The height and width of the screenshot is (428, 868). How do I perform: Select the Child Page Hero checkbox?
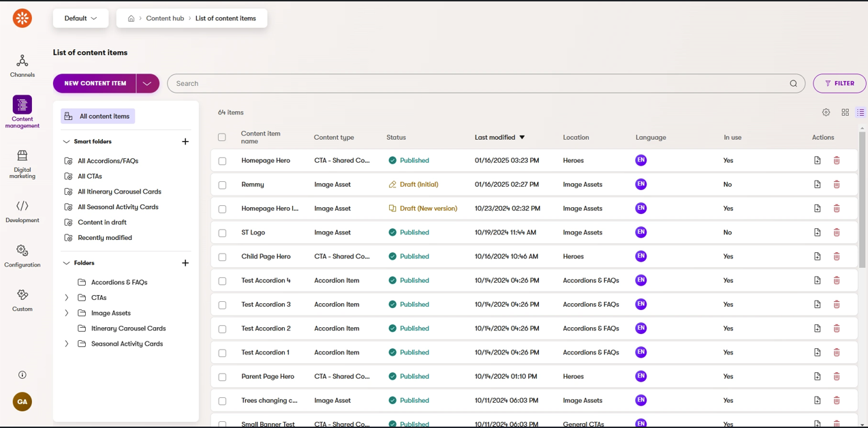pos(222,257)
